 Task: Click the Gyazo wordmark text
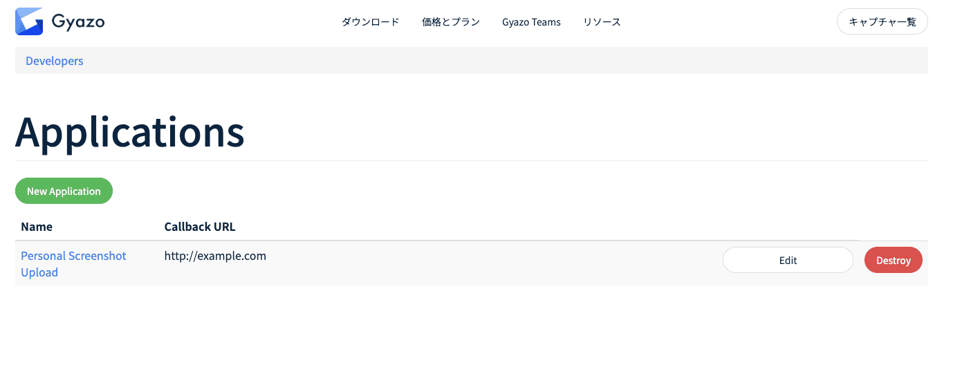click(x=78, y=22)
